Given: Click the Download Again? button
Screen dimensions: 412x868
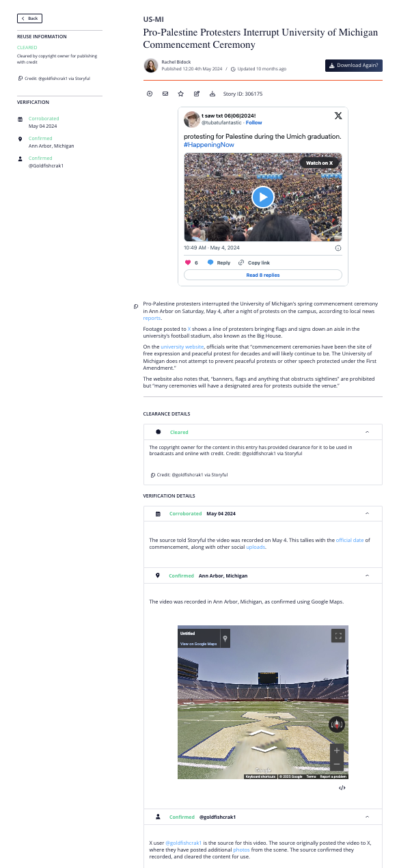Looking at the screenshot, I should [354, 66].
